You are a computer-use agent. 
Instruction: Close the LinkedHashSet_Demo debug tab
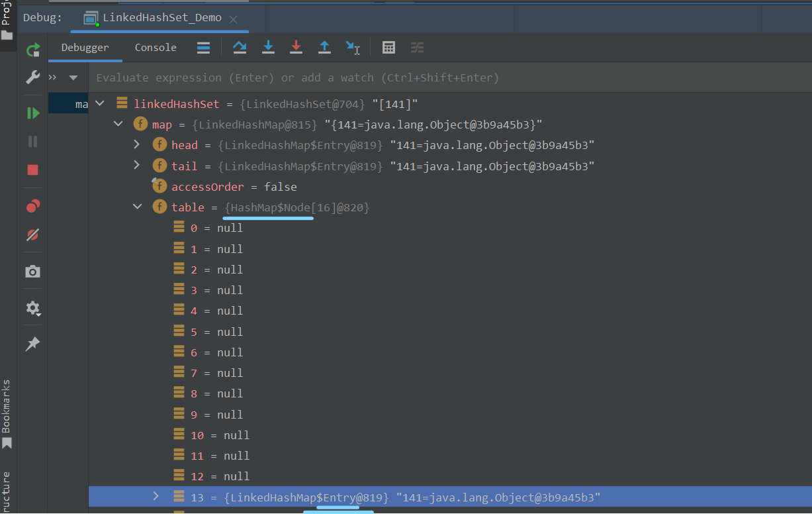pyautogui.click(x=233, y=19)
